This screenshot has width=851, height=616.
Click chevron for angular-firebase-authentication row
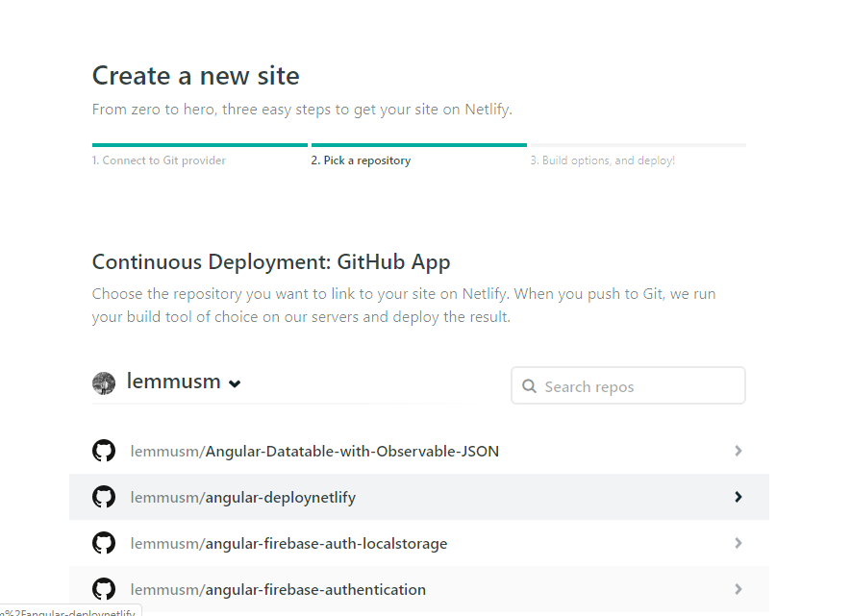[738, 589]
